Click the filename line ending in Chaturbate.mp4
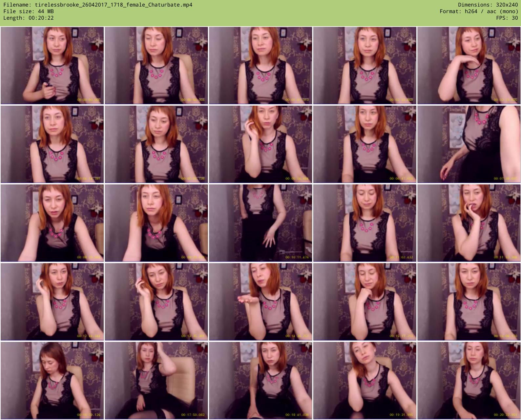This screenshot has width=521, height=420. click(98, 5)
